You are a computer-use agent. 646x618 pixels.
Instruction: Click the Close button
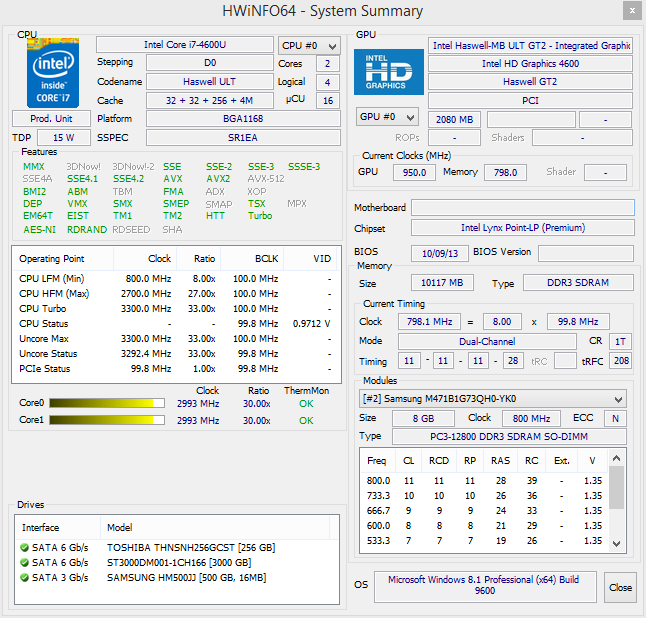(620, 588)
